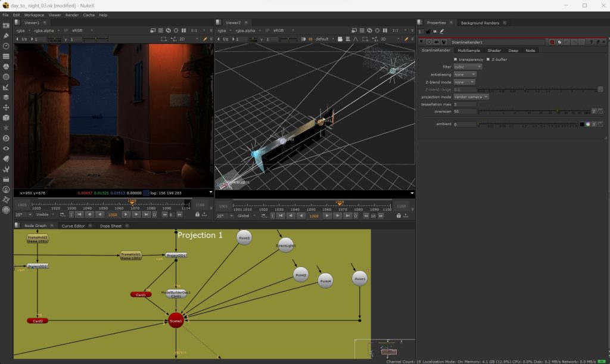Disable the transparency checkbox

[456, 60]
